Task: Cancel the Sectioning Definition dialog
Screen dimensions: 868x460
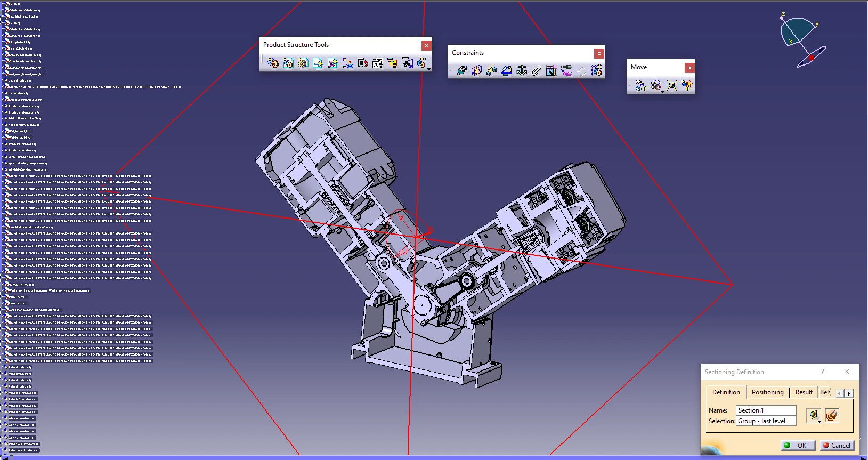Action: [x=837, y=446]
